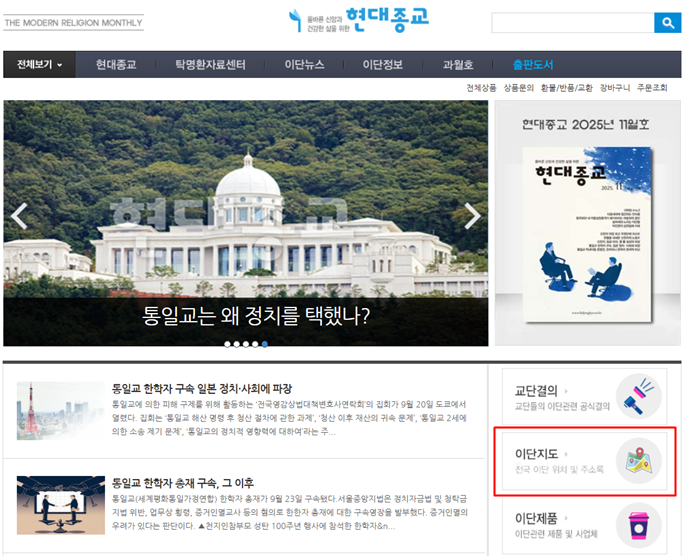Select the last carousel indicator dot
This screenshot has height=556, width=685.
point(264,344)
